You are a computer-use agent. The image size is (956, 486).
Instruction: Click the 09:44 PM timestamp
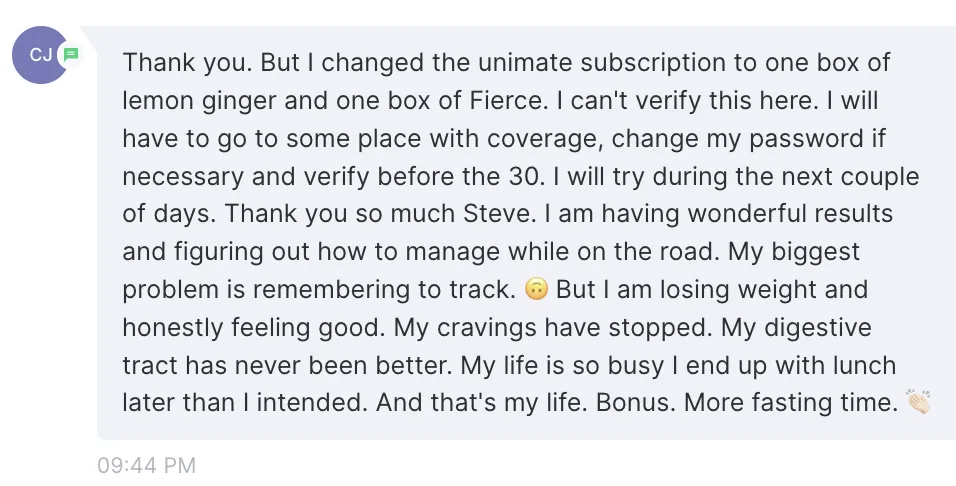pyautogui.click(x=146, y=465)
